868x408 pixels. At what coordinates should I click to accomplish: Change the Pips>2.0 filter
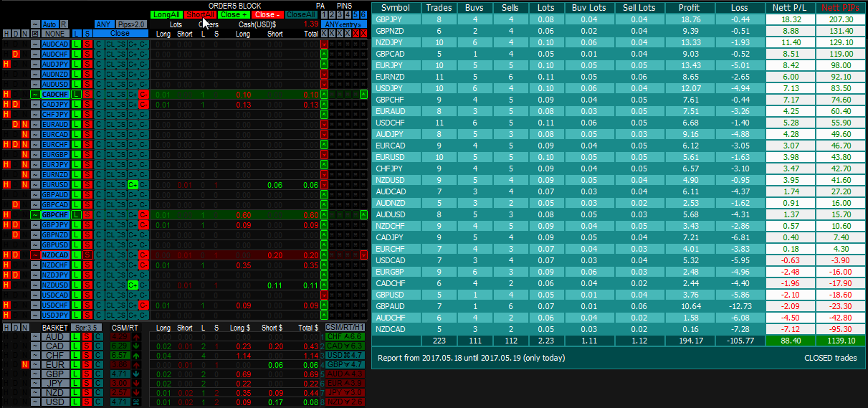click(131, 24)
